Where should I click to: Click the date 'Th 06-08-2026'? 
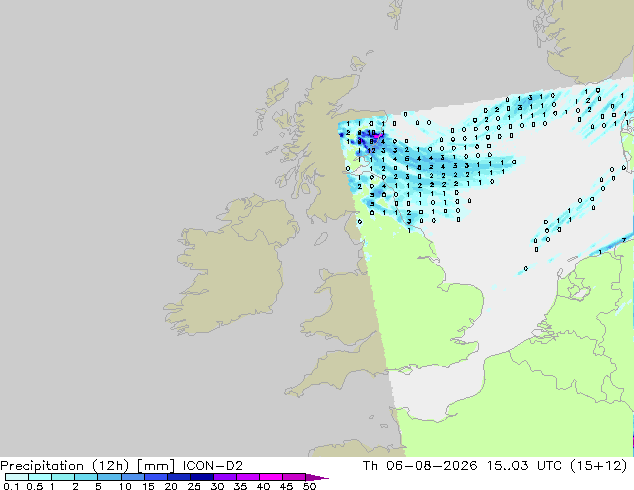(x=420, y=466)
